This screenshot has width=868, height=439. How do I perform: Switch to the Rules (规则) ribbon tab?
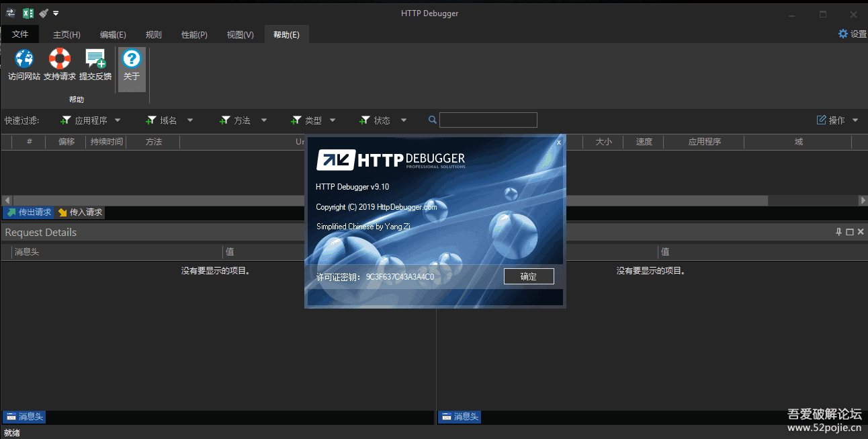coord(154,35)
